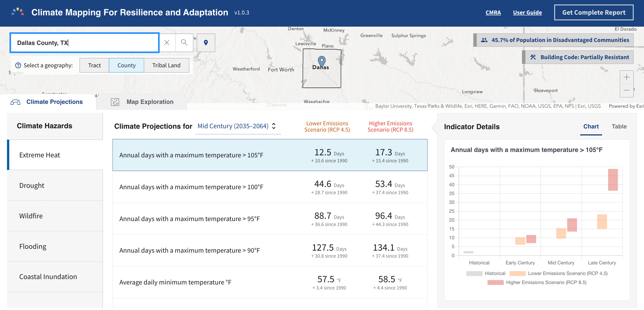The image size is (644, 310).
Task: Select the County geography option
Action: (x=126, y=65)
